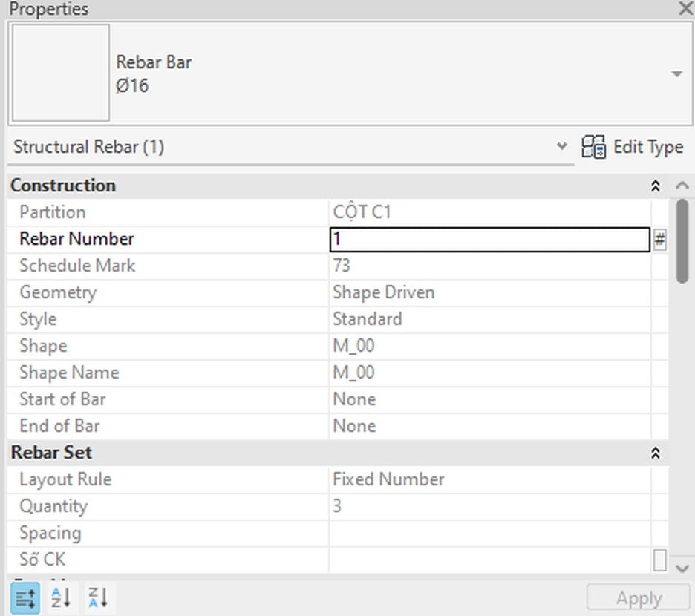
Task: Click the End of Bar value None
Action: click(354, 426)
